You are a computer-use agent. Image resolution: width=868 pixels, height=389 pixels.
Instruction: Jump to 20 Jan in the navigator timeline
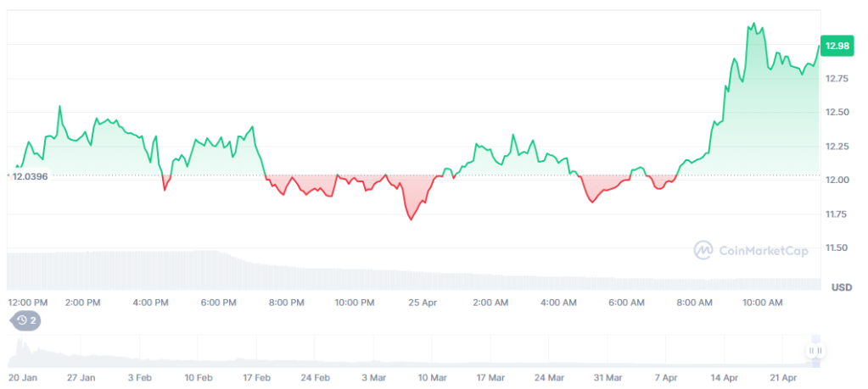click(x=24, y=376)
